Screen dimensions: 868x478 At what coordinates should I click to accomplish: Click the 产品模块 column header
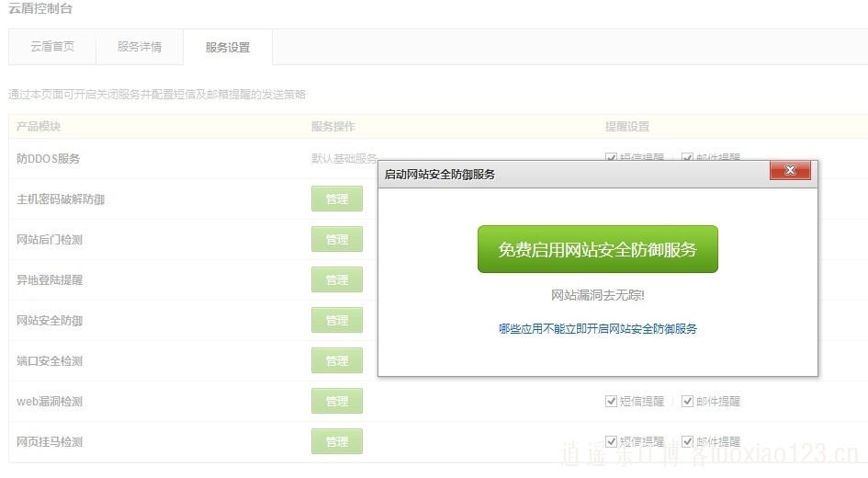pos(39,126)
